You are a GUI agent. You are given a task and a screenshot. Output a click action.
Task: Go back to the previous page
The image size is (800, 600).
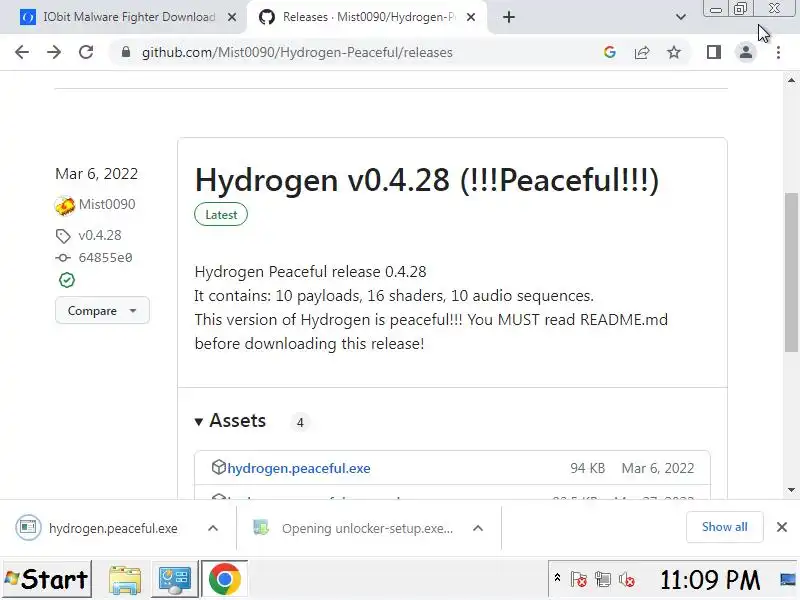tap(22, 52)
